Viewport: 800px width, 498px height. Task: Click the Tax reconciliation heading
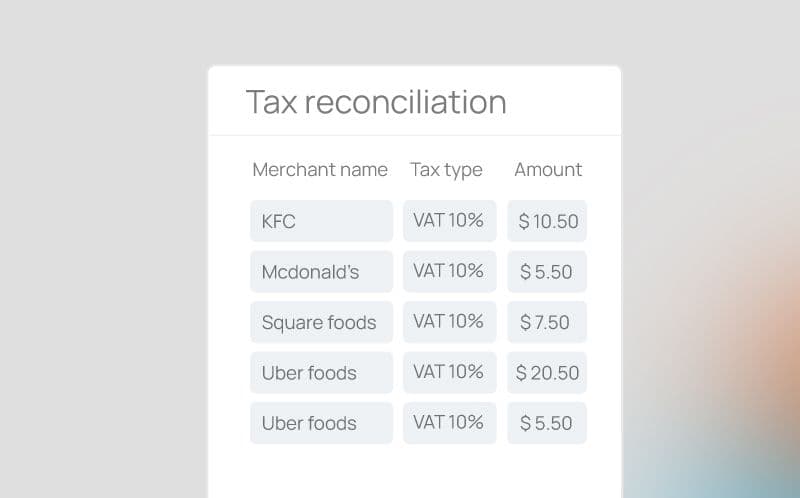pos(376,102)
